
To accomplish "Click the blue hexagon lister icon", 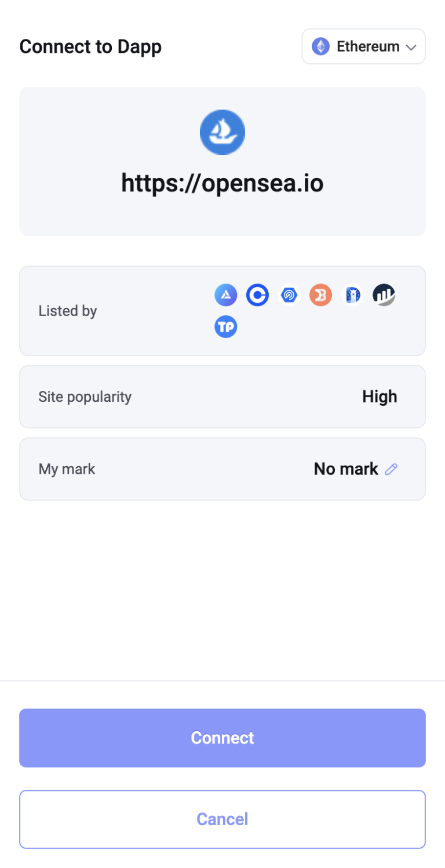I will (x=289, y=295).
